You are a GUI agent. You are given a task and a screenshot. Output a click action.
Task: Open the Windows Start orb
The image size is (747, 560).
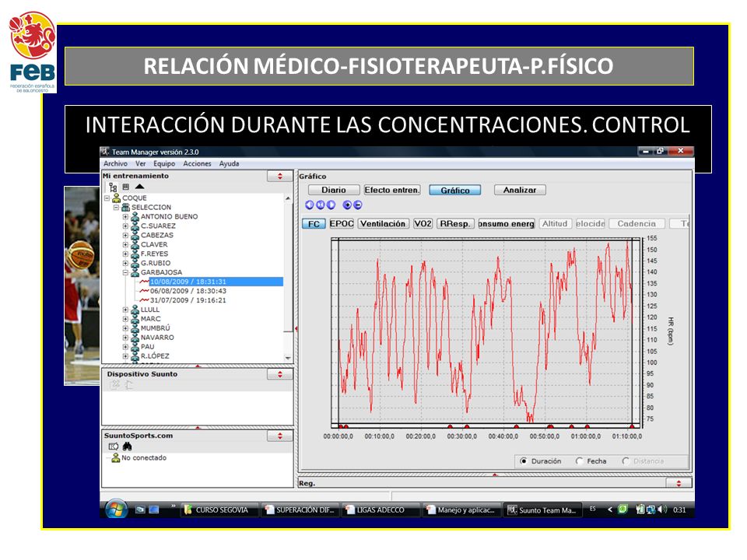pyautogui.click(x=116, y=509)
